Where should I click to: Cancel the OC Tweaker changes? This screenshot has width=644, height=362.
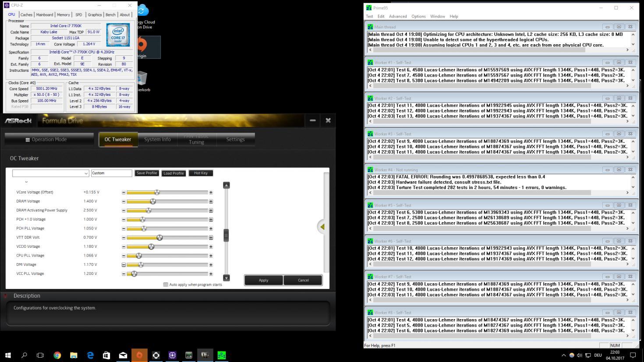[303, 280]
